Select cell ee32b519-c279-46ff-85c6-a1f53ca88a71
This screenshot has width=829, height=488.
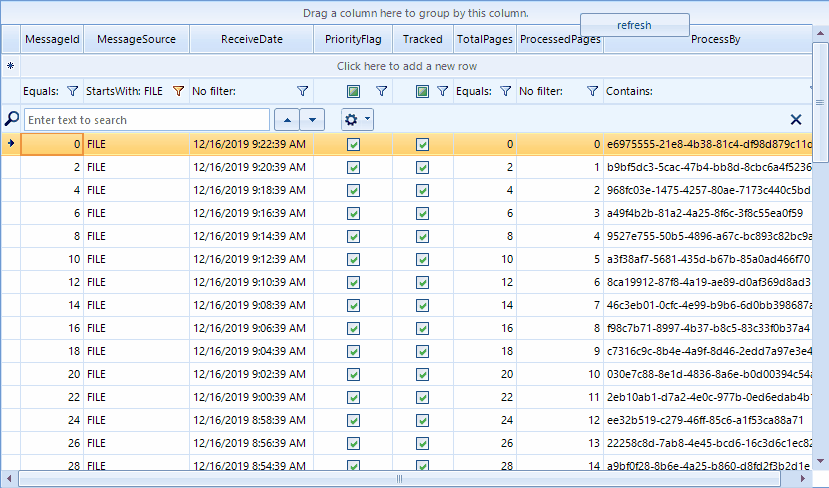tap(708, 420)
